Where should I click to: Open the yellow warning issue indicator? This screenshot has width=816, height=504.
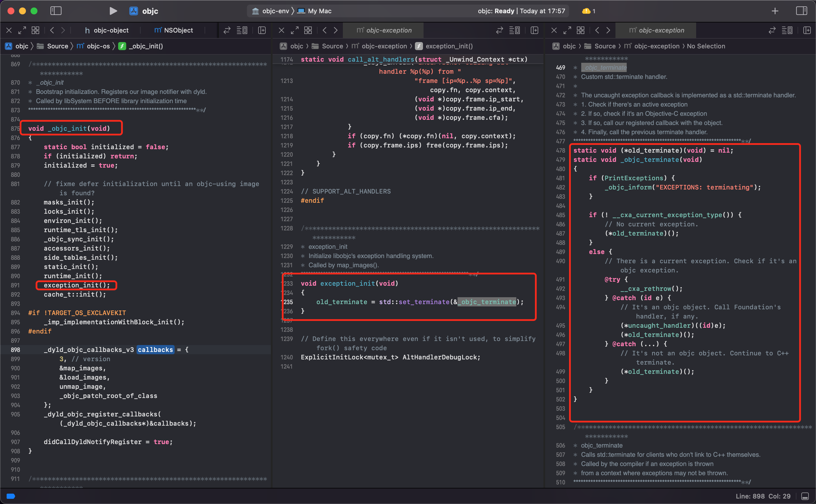click(x=589, y=11)
